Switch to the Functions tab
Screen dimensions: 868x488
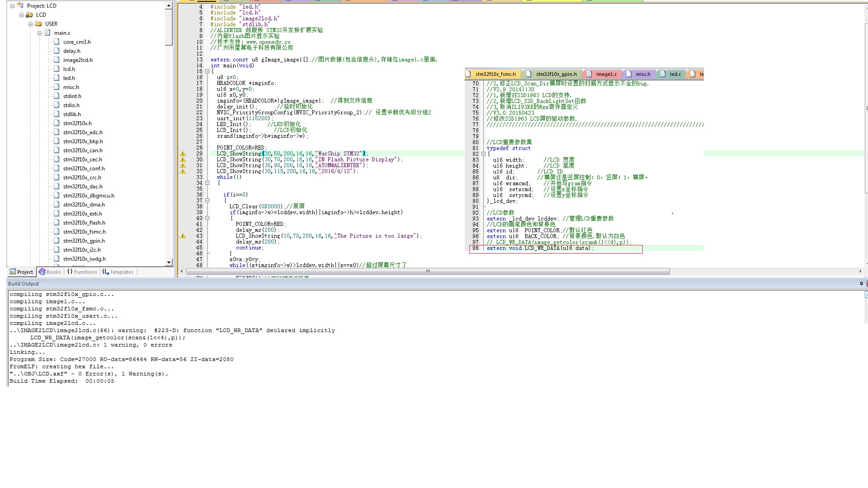82,272
